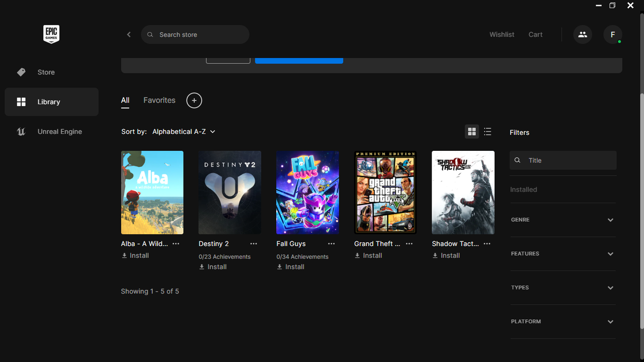Open the Friends icon
Screen dimensions: 644x362
(x=583, y=35)
